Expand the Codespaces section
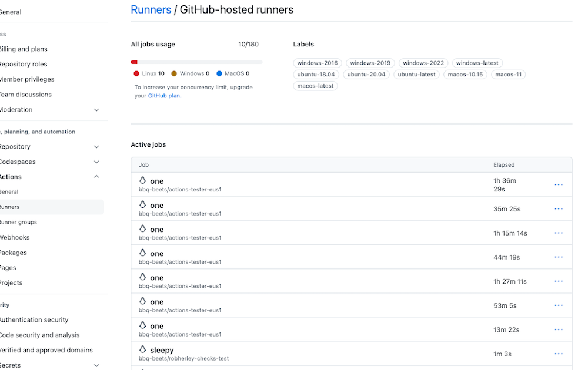The width and height of the screenshot is (588, 370). coord(96,162)
